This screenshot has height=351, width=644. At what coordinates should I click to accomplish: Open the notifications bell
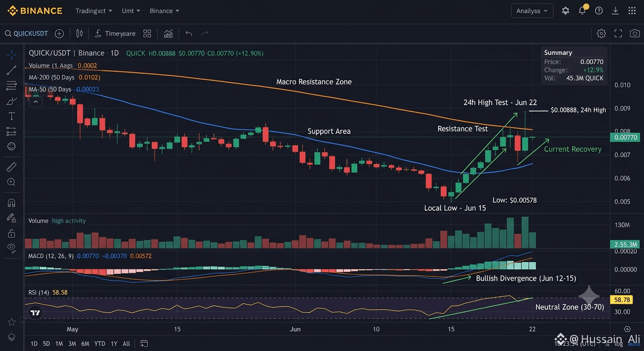(583, 10)
